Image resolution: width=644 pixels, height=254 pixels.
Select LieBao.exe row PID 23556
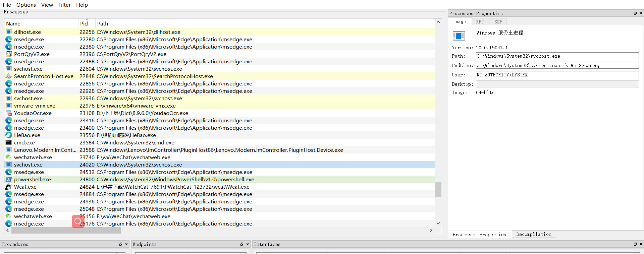click(220, 135)
